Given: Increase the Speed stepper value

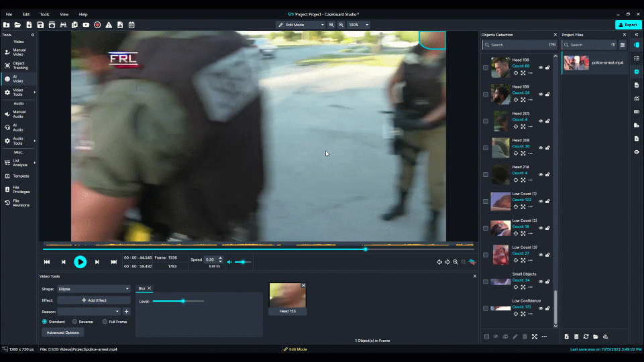Looking at the screenshot, I should point(221,258).
